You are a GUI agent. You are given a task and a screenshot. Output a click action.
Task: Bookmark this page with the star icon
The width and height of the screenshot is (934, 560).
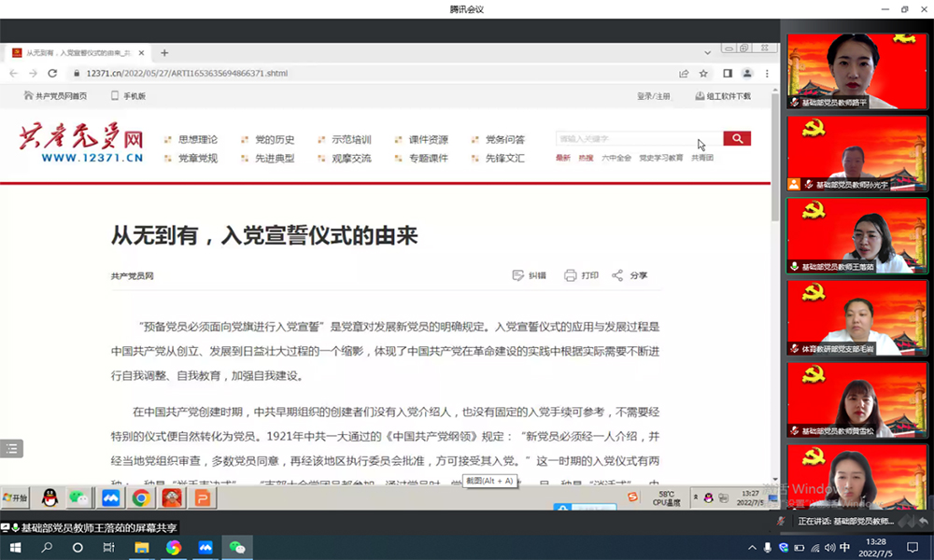(703, 73)
